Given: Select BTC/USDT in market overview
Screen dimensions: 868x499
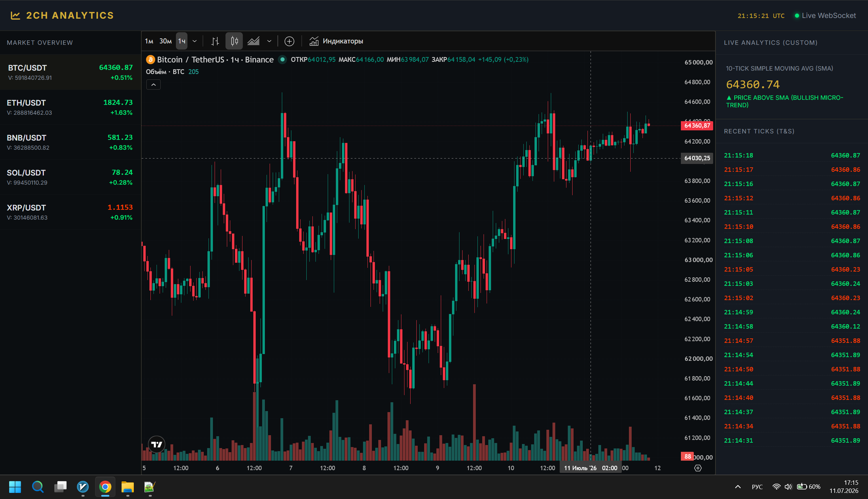Looking at the screenshot, I should click(x=70, y=72).
